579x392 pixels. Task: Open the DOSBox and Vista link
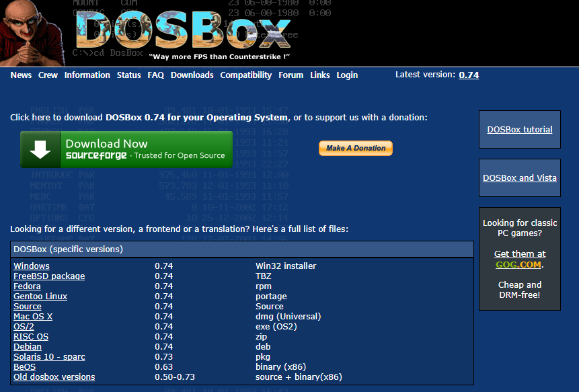pyautogui.click(x=520, y=178)
